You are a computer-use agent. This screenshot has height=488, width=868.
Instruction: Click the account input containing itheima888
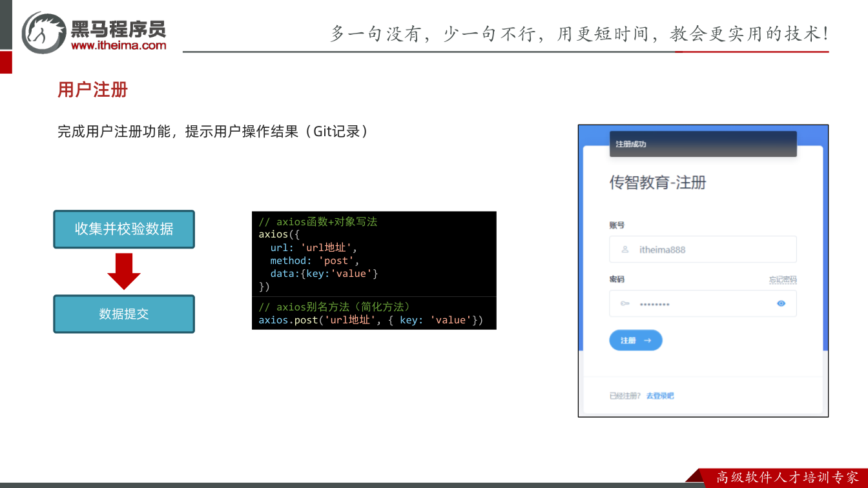point(703,249)
